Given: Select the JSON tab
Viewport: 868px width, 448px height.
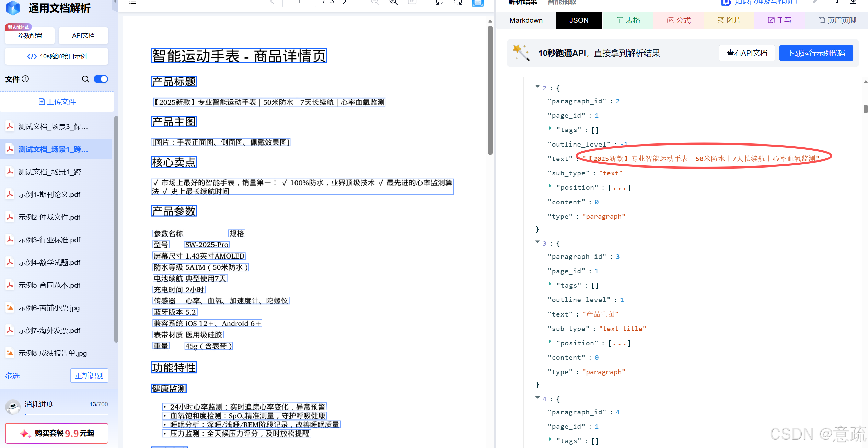Looking at the screenshot, I should [x=579, y=20].
